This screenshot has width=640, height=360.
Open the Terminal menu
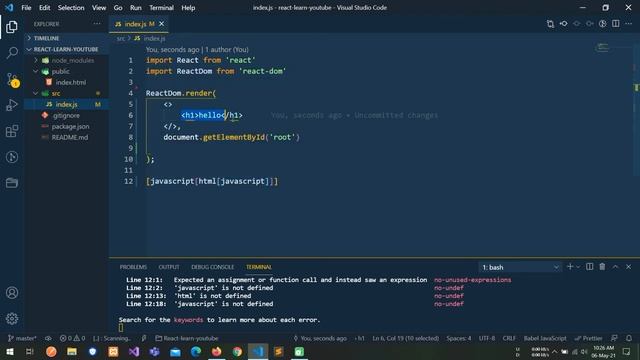161,7
